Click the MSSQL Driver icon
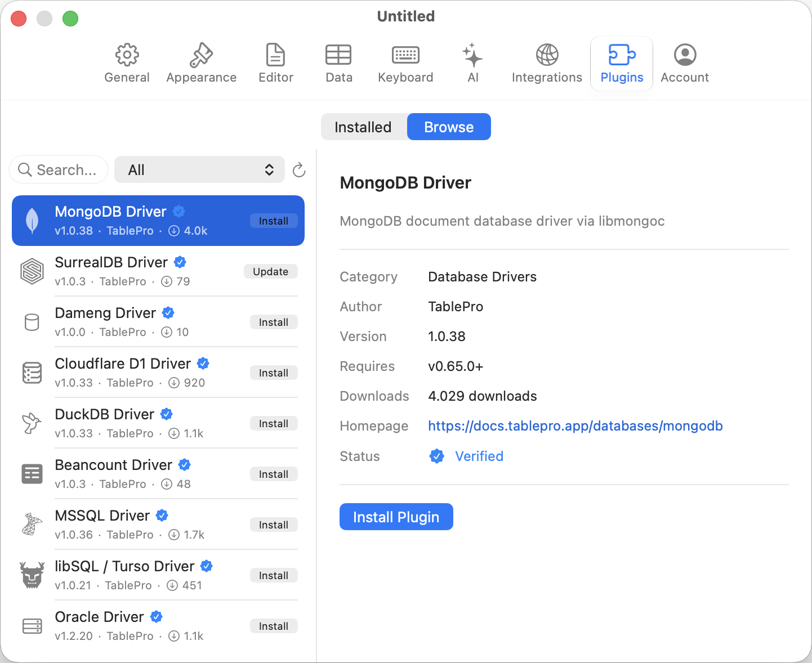The image size is (812, 663). (32, 524)
